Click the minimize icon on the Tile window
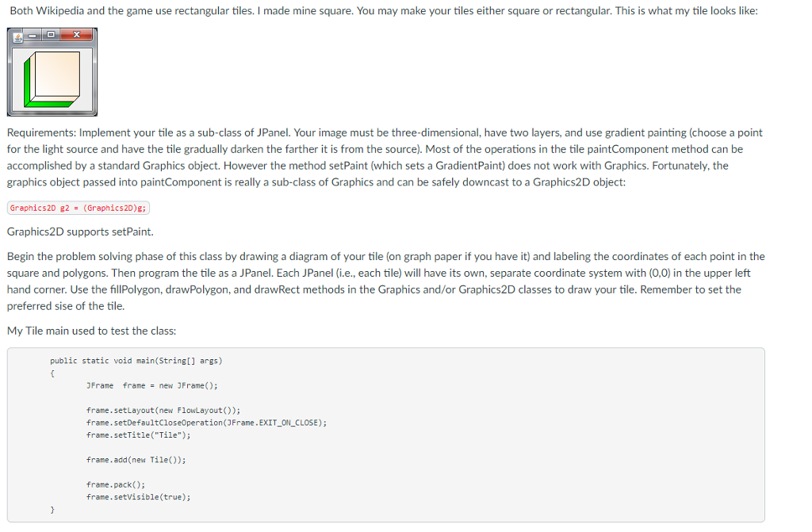Viewport: 812px width, 532px height. click(33, 34)
